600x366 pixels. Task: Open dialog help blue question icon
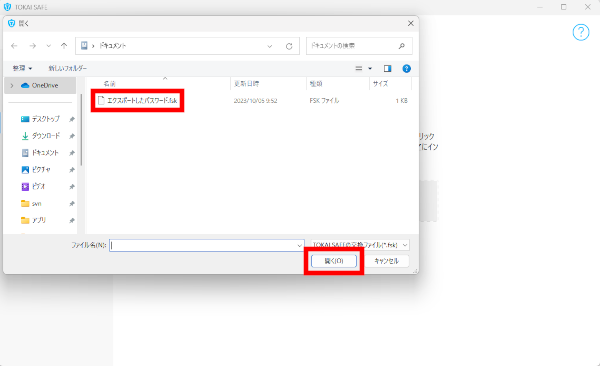(x=406, y=69)
